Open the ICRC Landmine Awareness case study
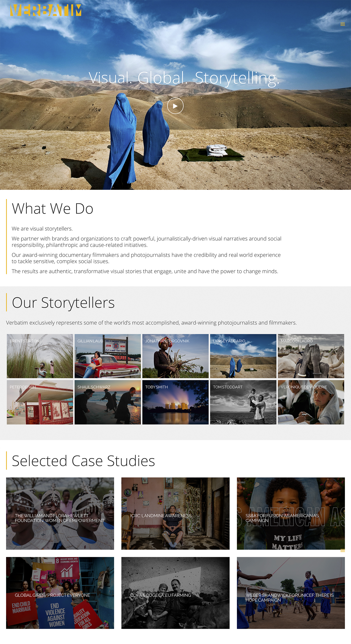The width and height of the screenshot is (351, 644). pos(175,513)
